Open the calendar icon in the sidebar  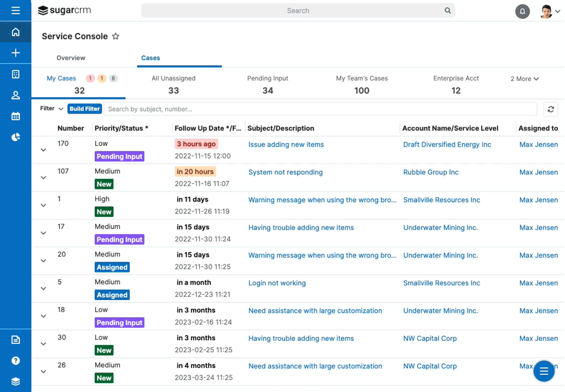16,116
